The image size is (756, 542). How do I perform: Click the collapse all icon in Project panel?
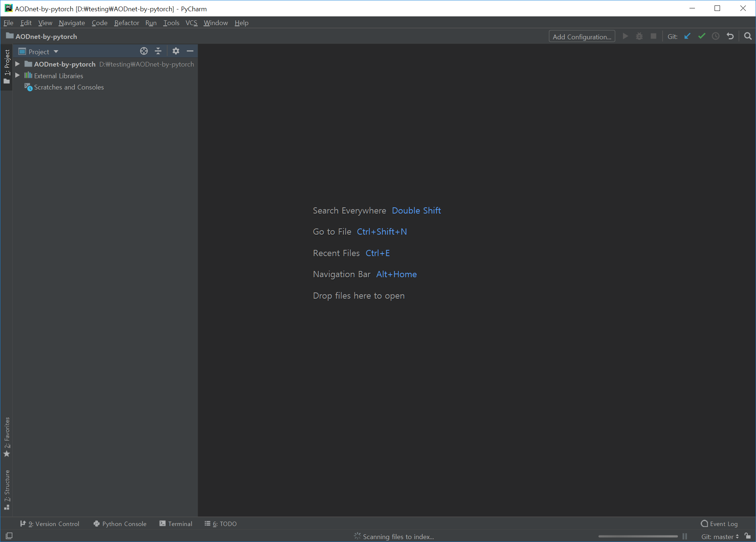click(158, 51)
